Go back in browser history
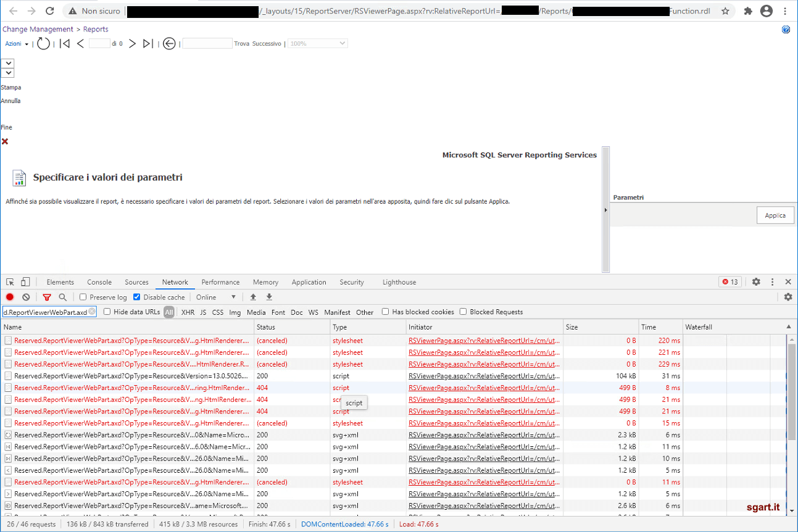 tap(13, 11)
